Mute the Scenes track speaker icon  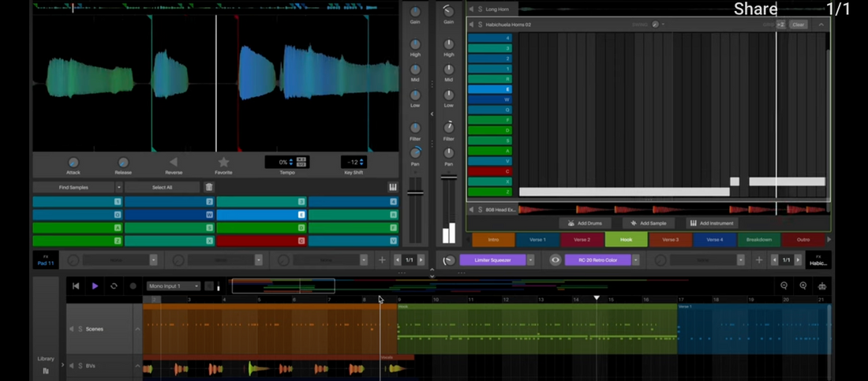72,329
